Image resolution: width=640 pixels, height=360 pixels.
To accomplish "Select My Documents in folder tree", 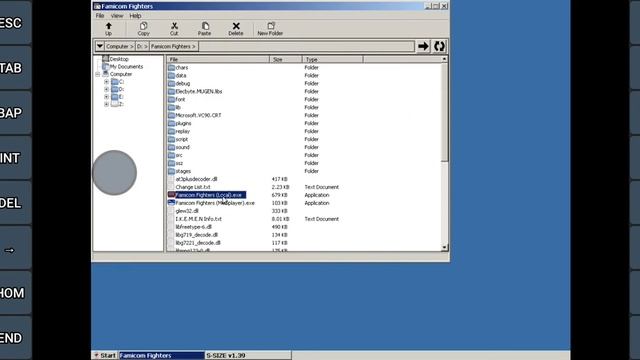I will (126, 67).
